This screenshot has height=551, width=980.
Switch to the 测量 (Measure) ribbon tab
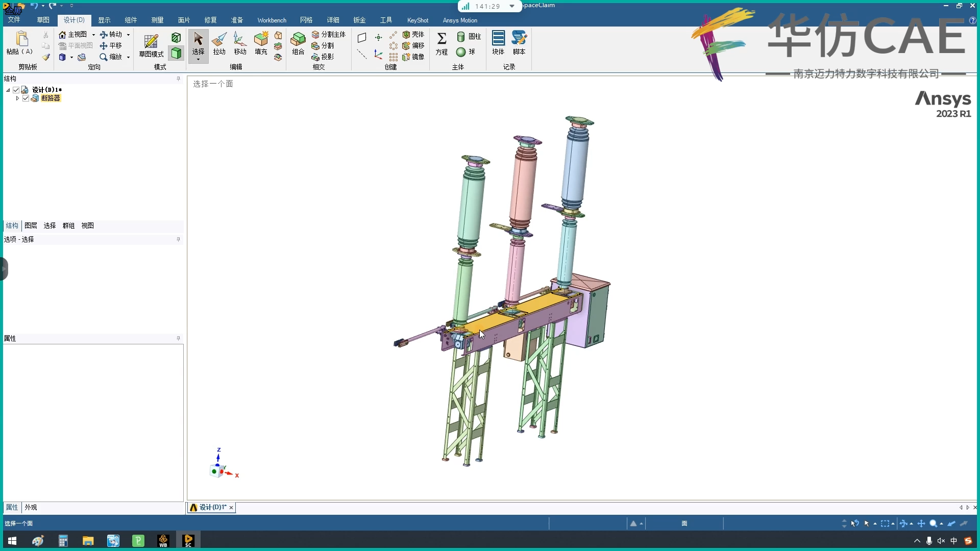tap(157, 20)
